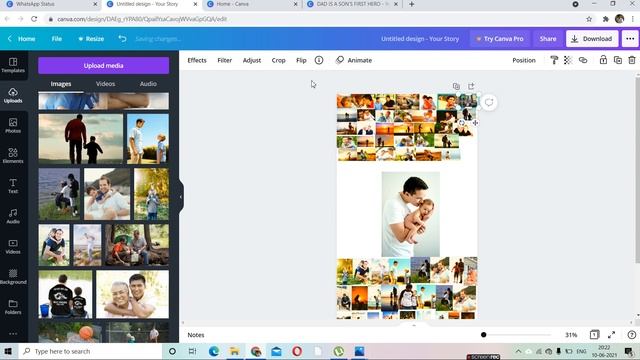Open a new browser tab

pyautogui.click(x=411, y=4)
